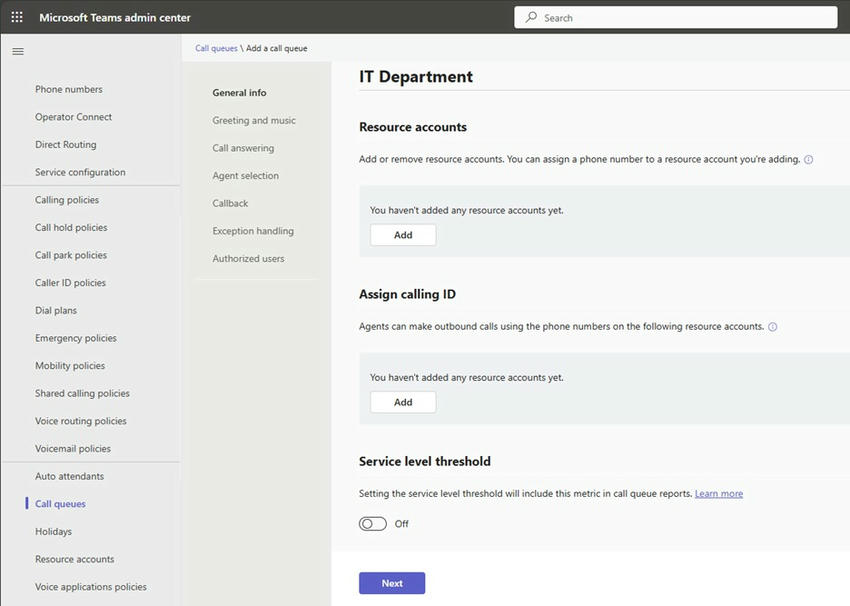Click the Assign calling ID info icon
The height and width of the screenshot is (606, 850).
point(773,327)
